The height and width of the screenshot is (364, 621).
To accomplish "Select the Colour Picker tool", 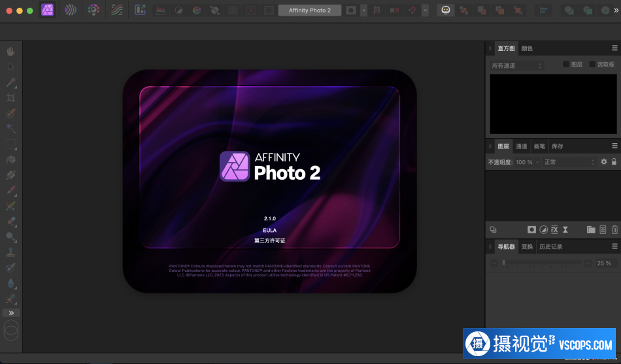I will coord(10,82).
